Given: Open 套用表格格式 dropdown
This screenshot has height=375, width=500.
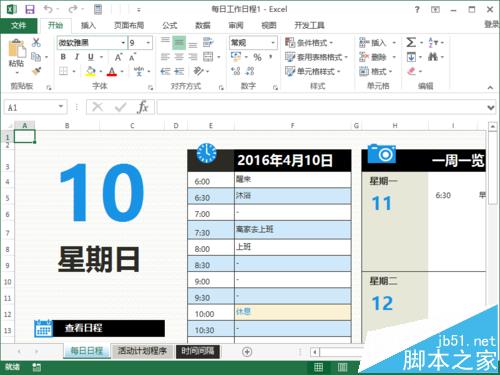Looking at the screenshot, I should tap(317, 57).
